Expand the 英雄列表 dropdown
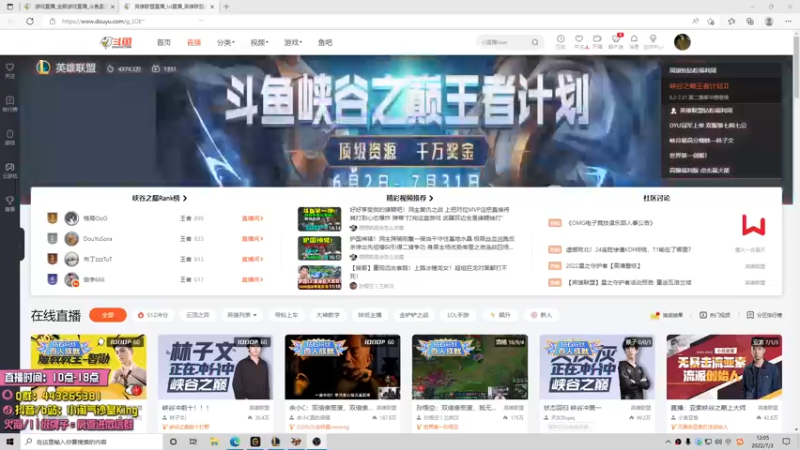 point(242,315)
